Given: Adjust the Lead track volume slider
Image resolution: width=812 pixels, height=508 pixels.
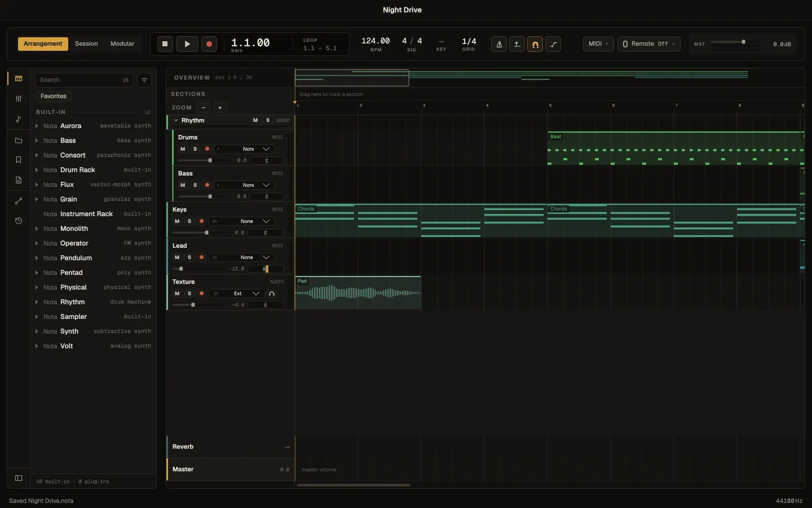Looking at the screenshot, I should click(x=197, y=269).
